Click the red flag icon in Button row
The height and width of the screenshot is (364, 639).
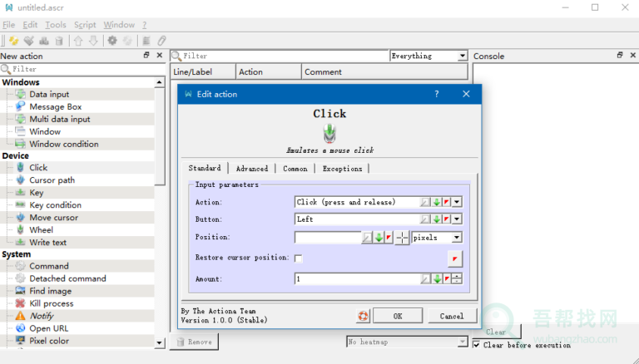tap(447, 219)
